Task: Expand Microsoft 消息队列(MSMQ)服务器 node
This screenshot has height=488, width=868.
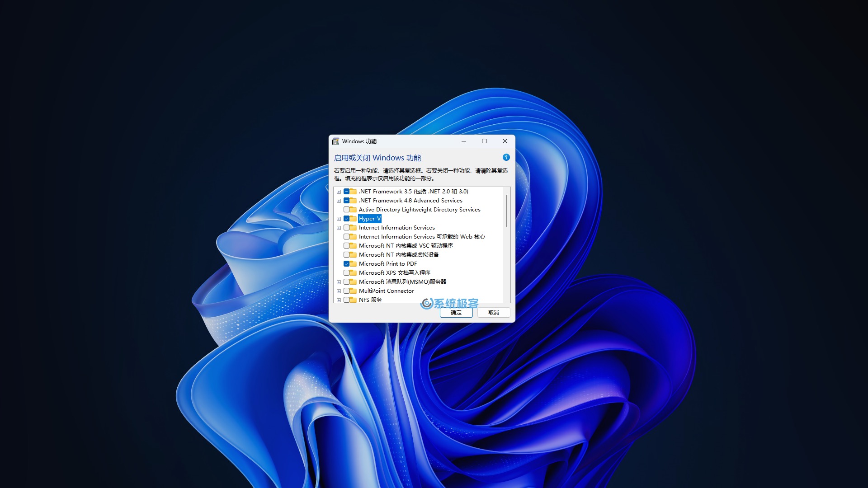Action: (339, 282)
